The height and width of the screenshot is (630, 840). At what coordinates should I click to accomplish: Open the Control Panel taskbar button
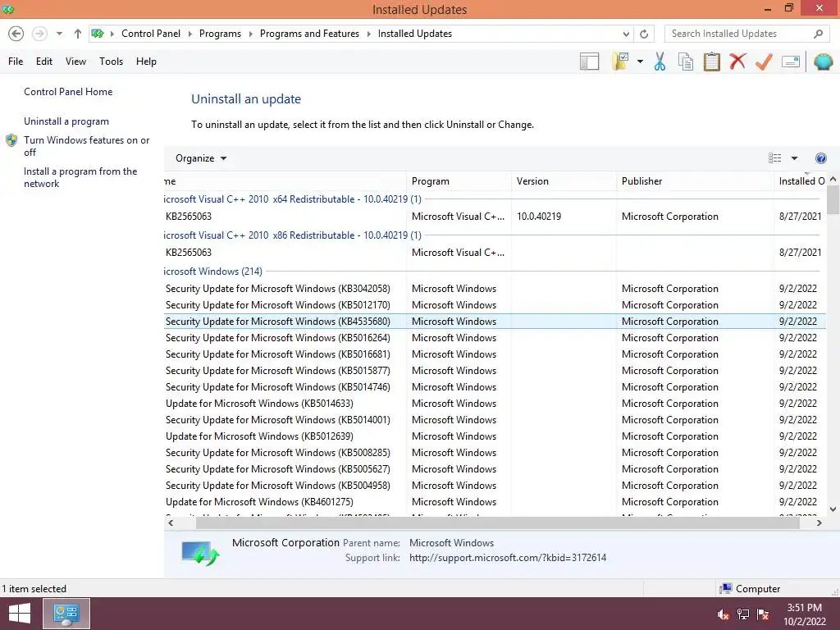(x=66, y=614)
